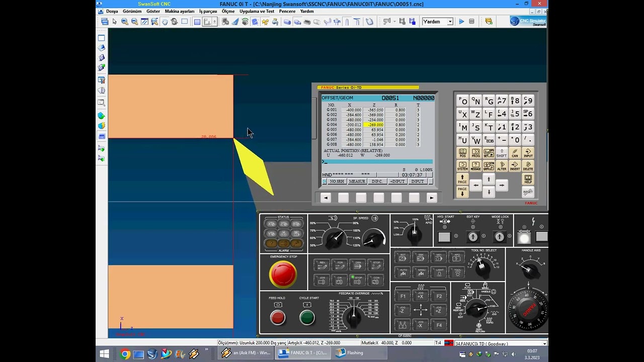Click the FANUC handwheel
This screenshot has width=644, height=362.
point(529,310)
